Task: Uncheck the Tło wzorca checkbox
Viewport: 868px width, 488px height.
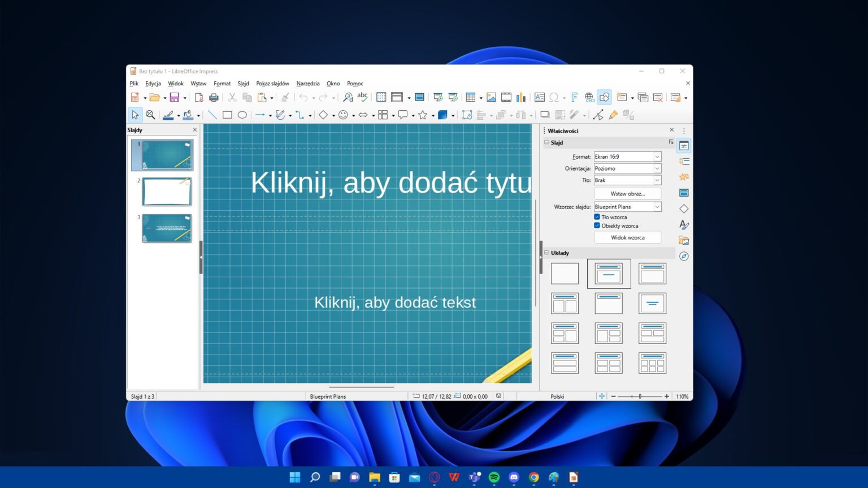Action: pos(597,217)
